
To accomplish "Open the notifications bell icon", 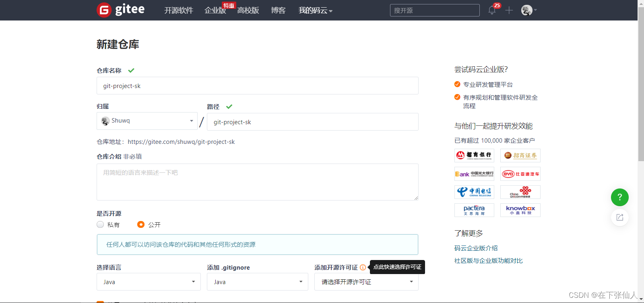I will pos(492,10).
